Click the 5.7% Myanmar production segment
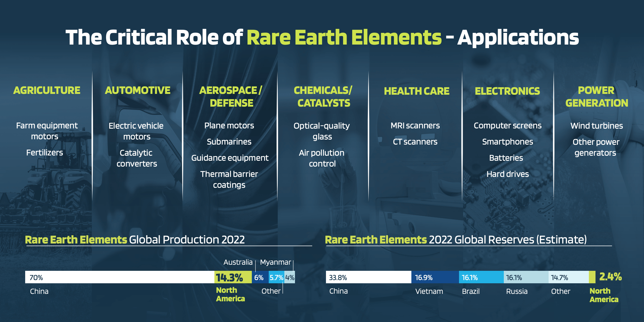 276,277
